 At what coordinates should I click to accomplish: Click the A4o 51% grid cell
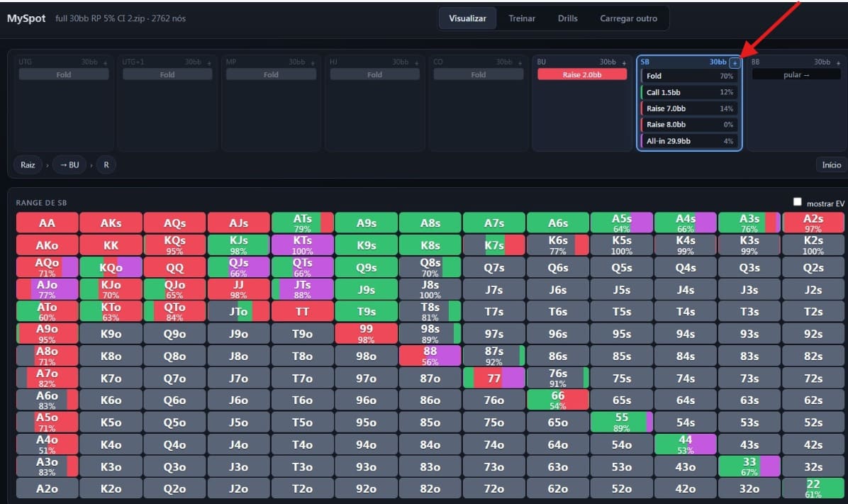[47, 444]
